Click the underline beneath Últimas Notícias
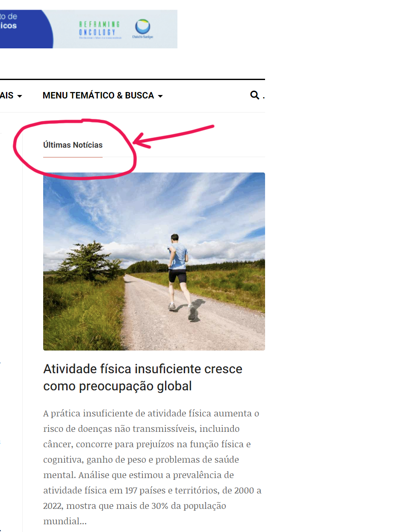Viewport: 407px width, 532px height. coord(73,157)
